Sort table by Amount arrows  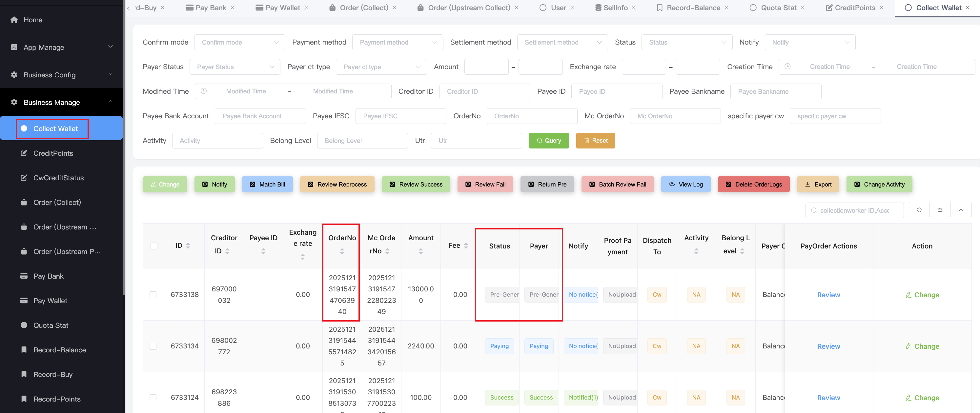click(x=420, y=251)
